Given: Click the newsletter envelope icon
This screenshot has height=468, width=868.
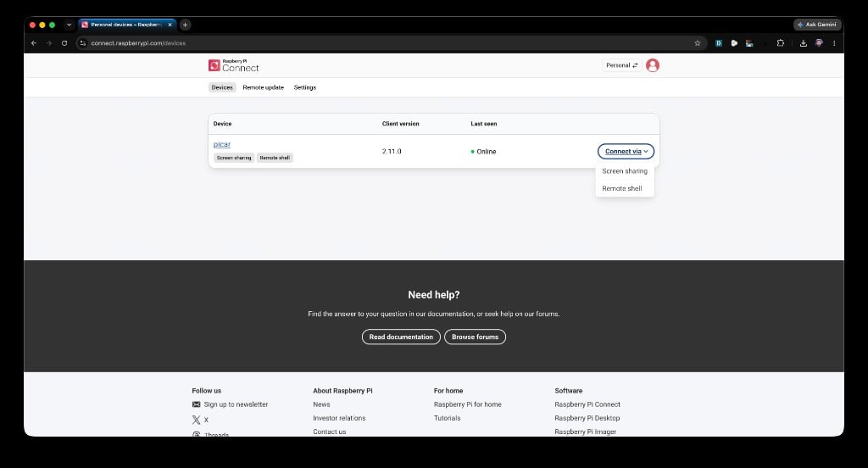Looking at the screenshot, I should pos(196,404).
